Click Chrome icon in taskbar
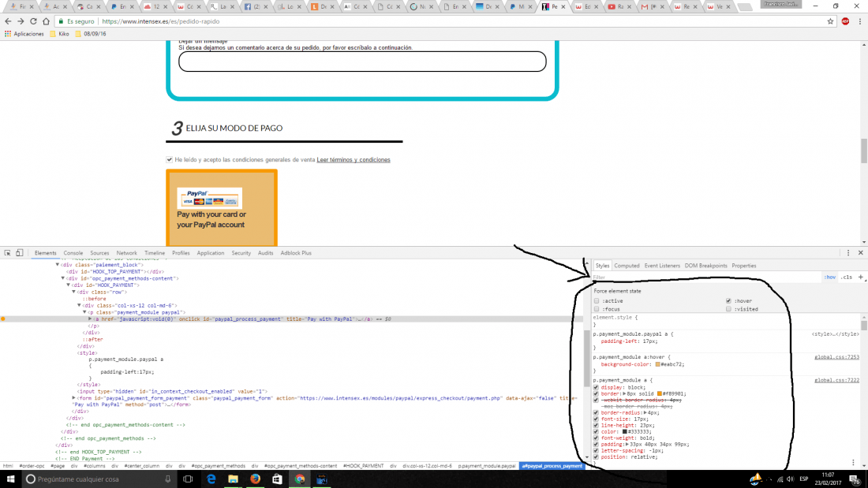Screen dimensions: 868x488 click(x=300, y=479)
